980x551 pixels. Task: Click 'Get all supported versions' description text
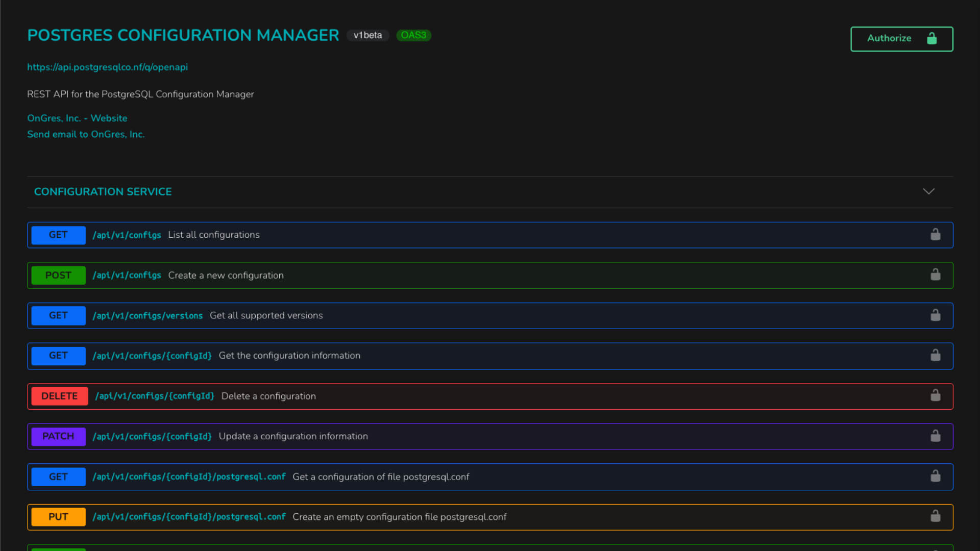(266, 315)
